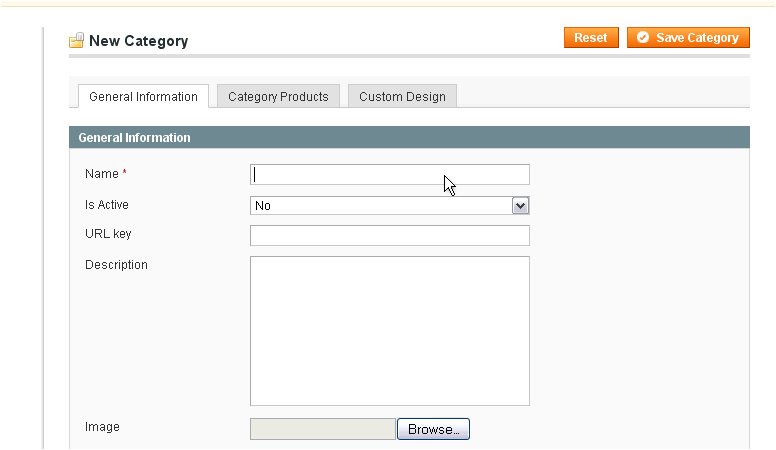776x450 pixels.
Task: Click the greyed Image file path field
Action: tap(323, 429)
